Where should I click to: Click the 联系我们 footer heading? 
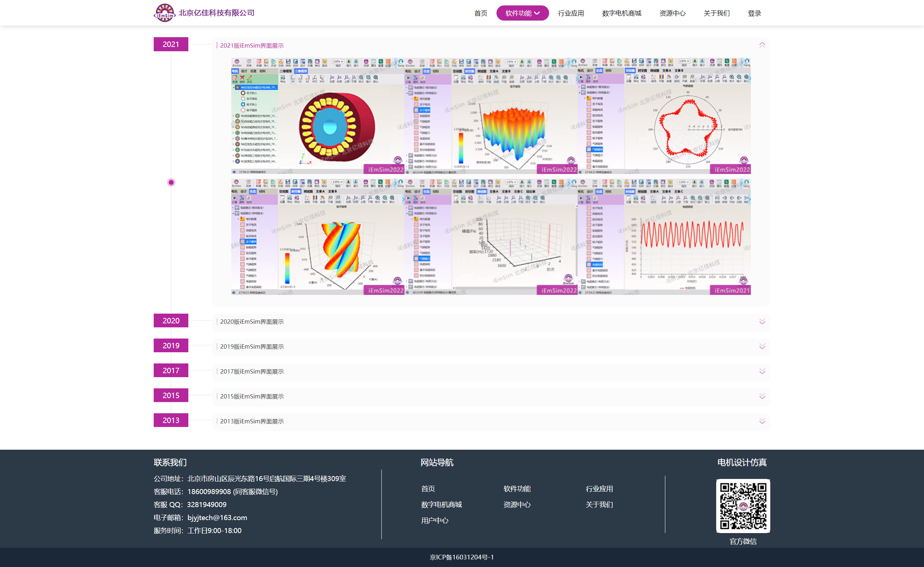coord(170,462)
